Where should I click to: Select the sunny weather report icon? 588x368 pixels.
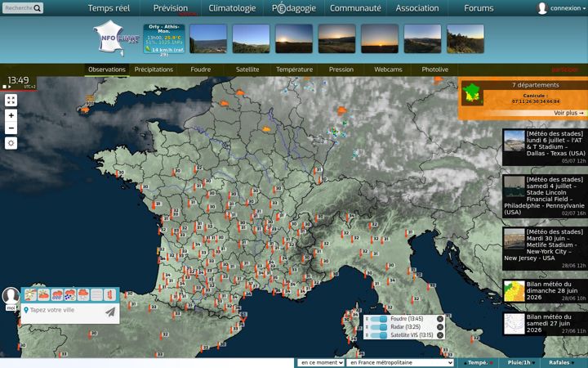pyautogui.click(x=30, y=294)
